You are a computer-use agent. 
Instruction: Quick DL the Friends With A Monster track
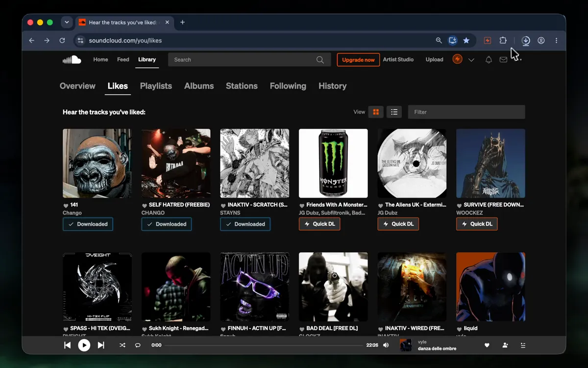click(319, 224)
